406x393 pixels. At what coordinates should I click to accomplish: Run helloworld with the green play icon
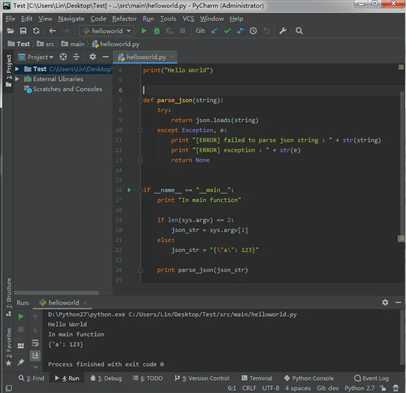coord(144,31)
